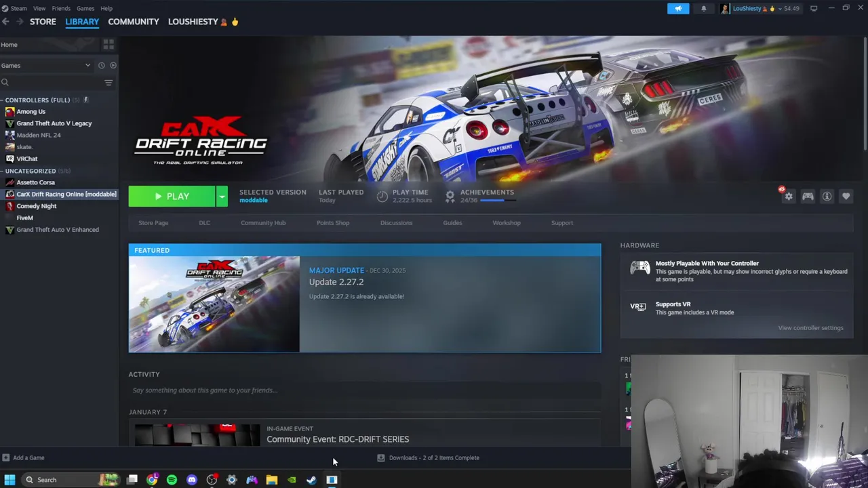Show game info icon
The height and width of the screenshot is (488, 868).
click(x=827, y=196)
